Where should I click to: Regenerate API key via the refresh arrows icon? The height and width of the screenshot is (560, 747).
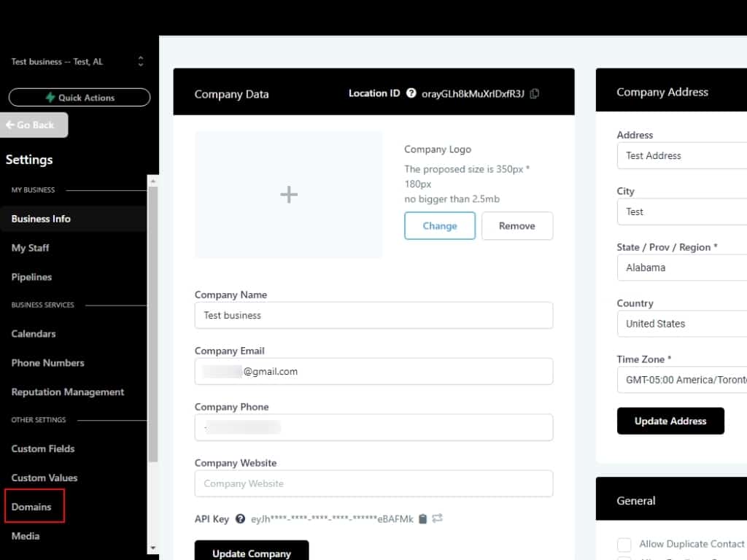pyautogui.click(x=438, y=518)
